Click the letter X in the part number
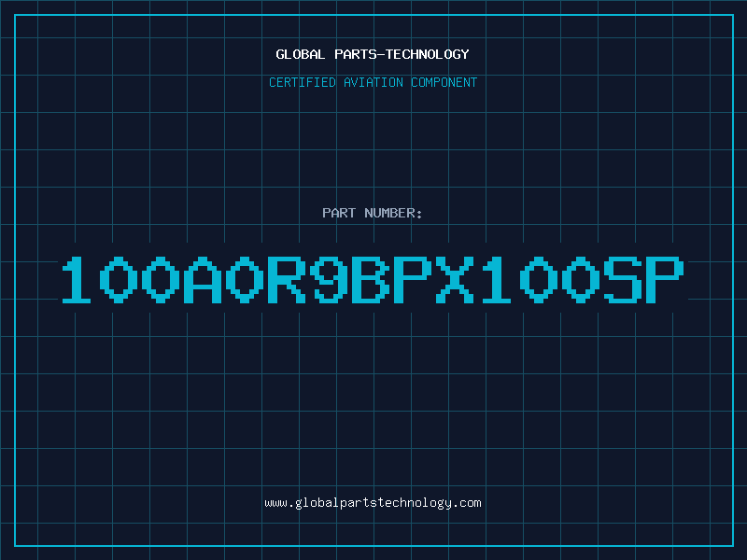The width and height of the screenshot is (747, 560). pyautogui.click(x=455, y=280)
